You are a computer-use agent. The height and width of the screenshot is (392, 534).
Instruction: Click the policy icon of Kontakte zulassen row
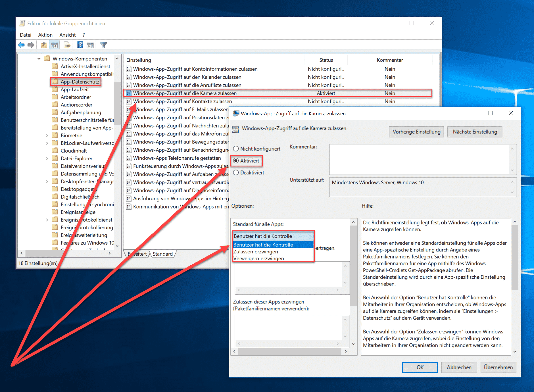[129, 101]
